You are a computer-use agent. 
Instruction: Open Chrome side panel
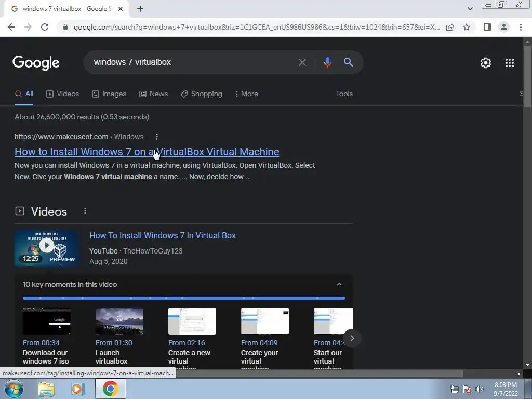point(487,27)
